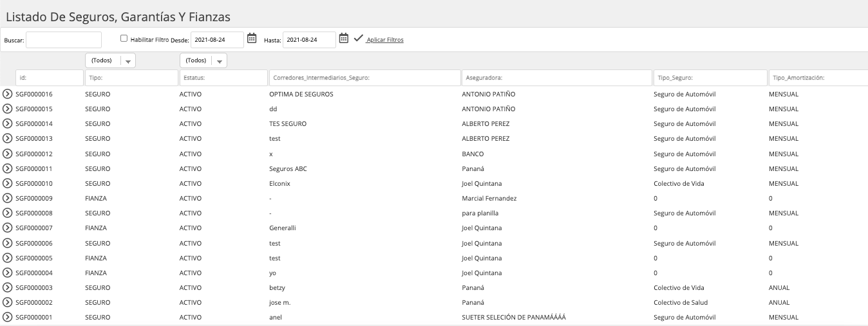The image size is (868, 326).
Task: Open details arrow for SGF0000009
Action: [x=8, y=198]
